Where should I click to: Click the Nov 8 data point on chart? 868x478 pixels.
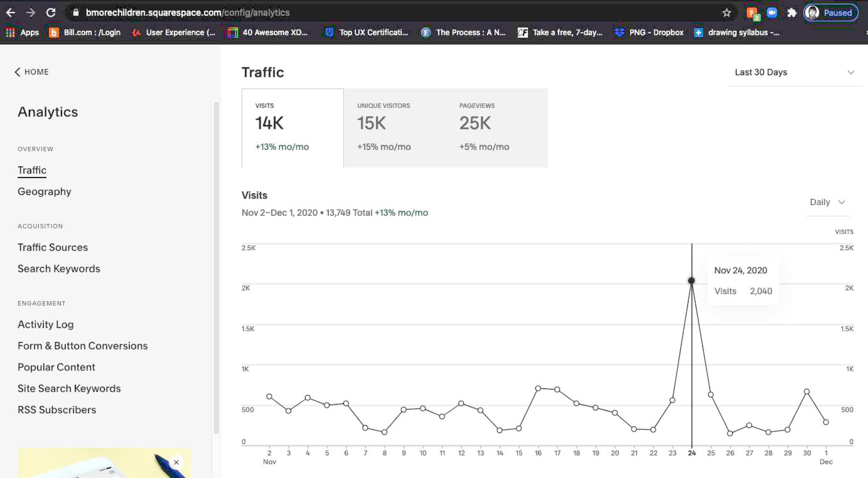coord(384,432)
